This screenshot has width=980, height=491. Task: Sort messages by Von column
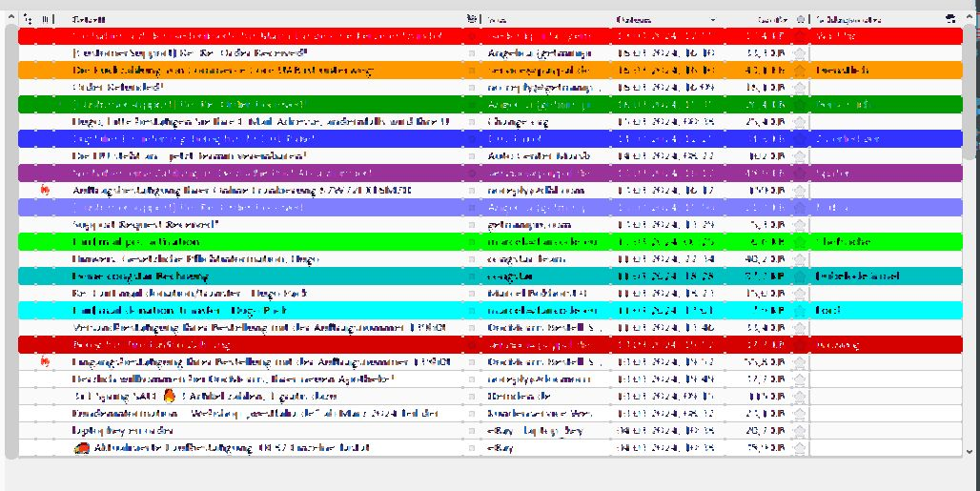point(497,20)
